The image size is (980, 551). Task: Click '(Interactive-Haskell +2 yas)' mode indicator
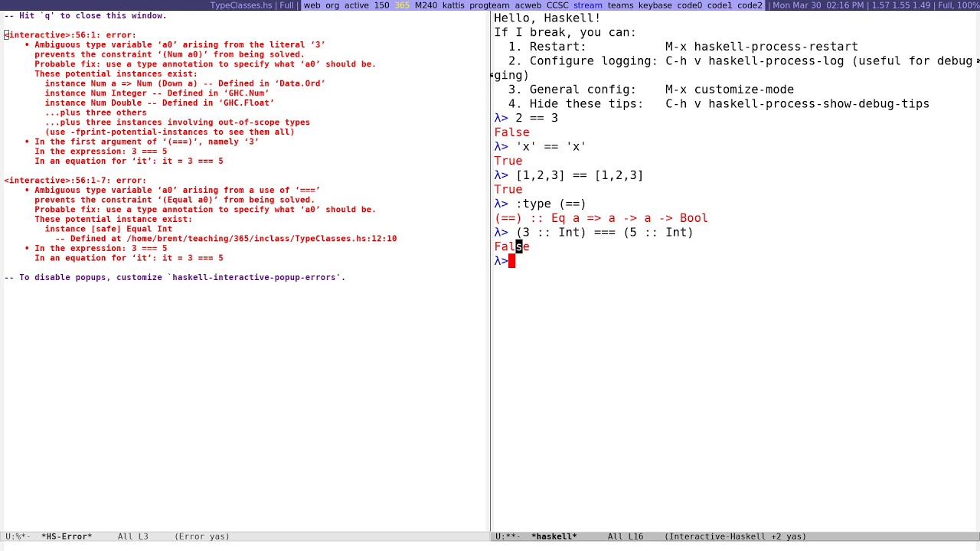coord(735,536)
